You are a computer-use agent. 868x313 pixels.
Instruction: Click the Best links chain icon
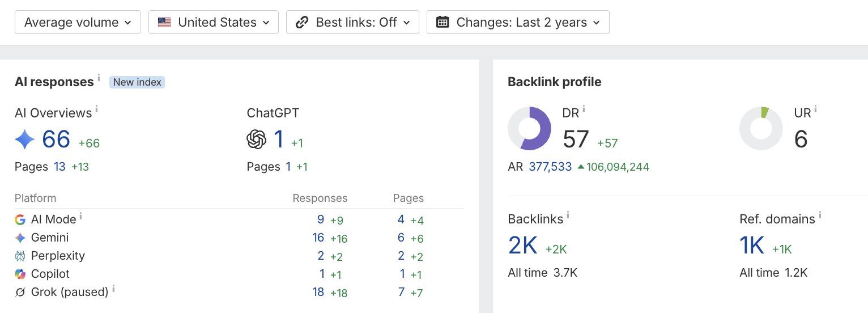303,23
